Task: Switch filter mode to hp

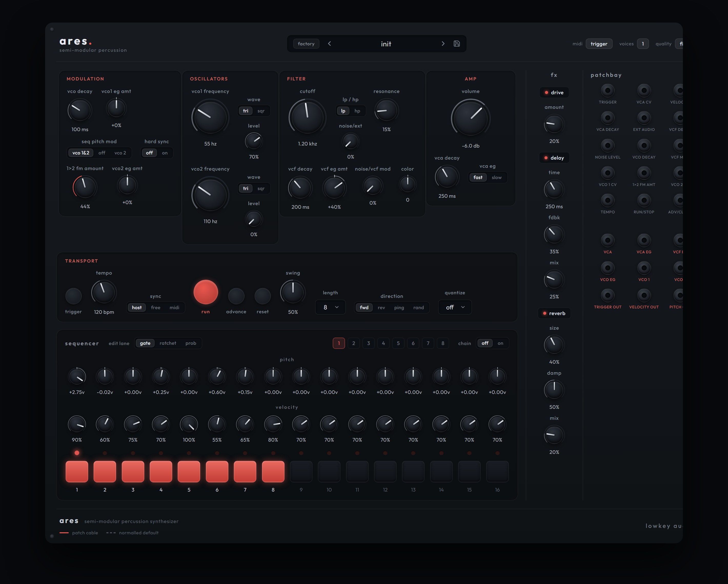Action: [x=357, y=111]
